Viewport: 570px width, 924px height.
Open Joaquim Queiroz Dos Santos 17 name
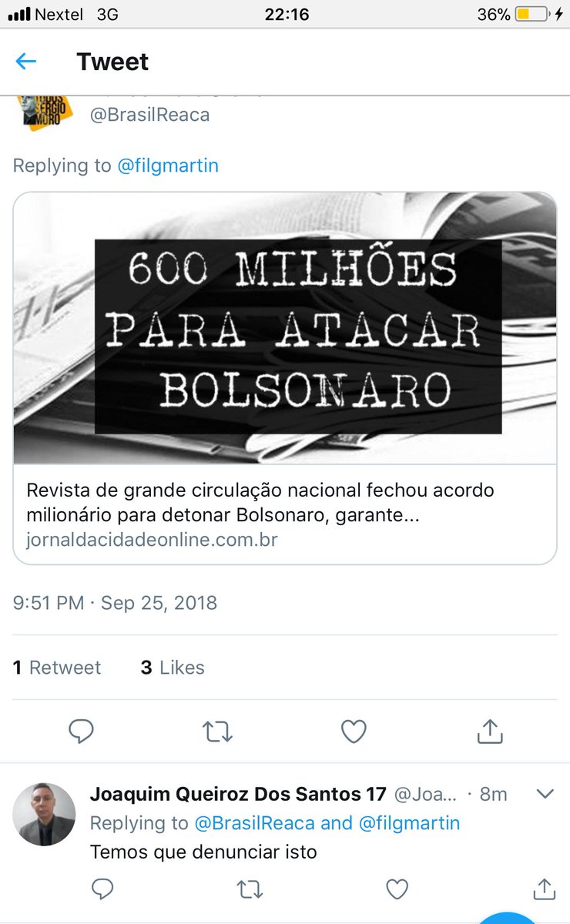click(x=239, y=794)
